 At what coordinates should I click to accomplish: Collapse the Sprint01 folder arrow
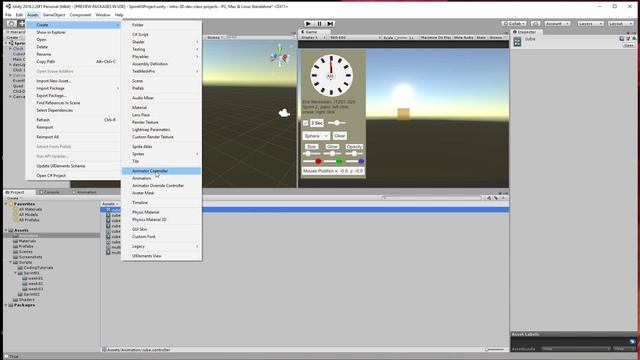[16, 273]
